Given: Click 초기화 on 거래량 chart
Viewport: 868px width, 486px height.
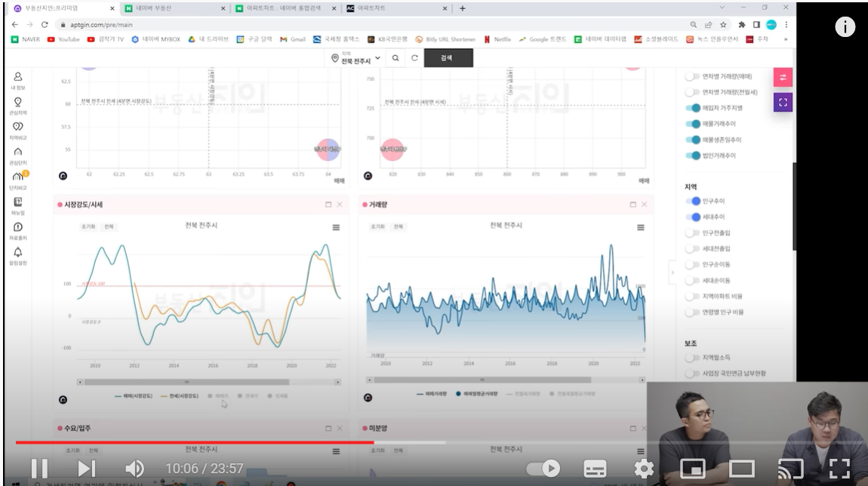Looking at the screenshot, I should pos(377,226).
